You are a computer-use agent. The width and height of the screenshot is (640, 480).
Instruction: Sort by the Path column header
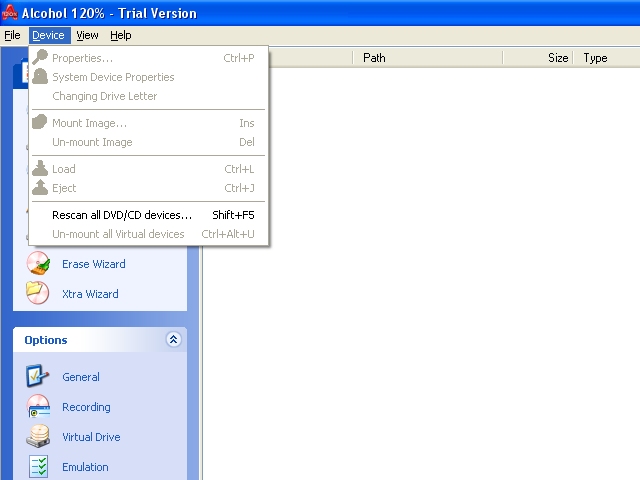coord(427,58)
